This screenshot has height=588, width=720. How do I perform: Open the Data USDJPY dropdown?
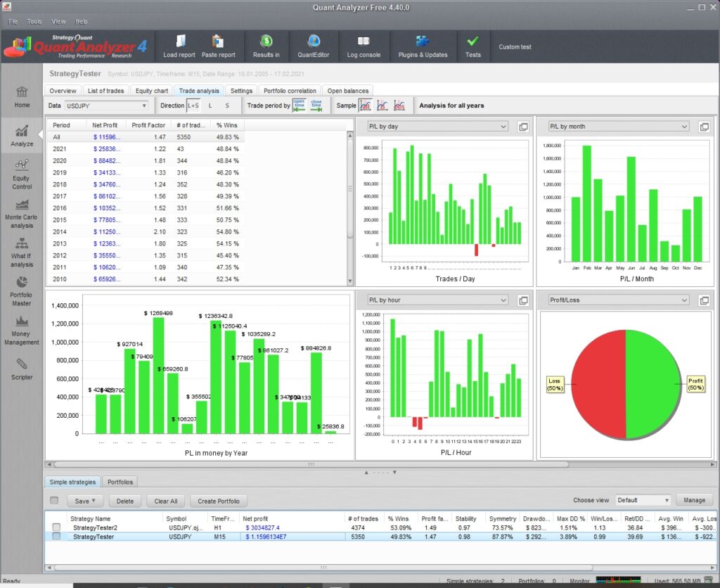click(107, 106)
